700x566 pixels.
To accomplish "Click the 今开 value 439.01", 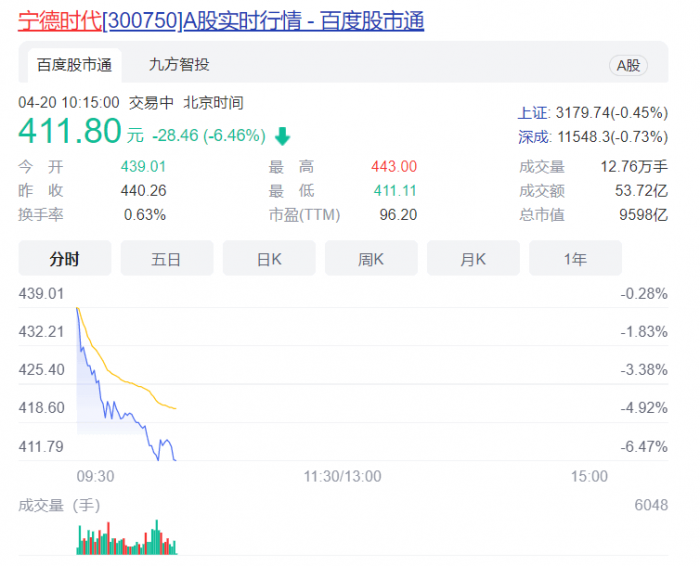I will (143, 166).
